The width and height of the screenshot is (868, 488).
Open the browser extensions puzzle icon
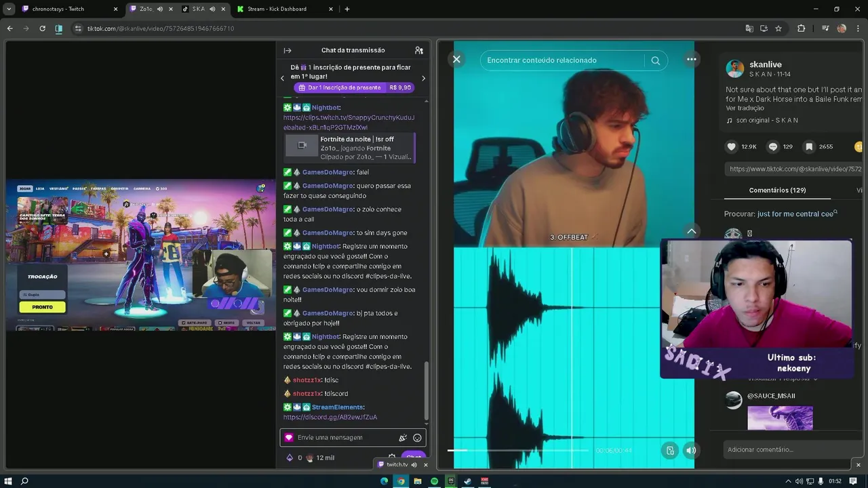tap(801, 28)
